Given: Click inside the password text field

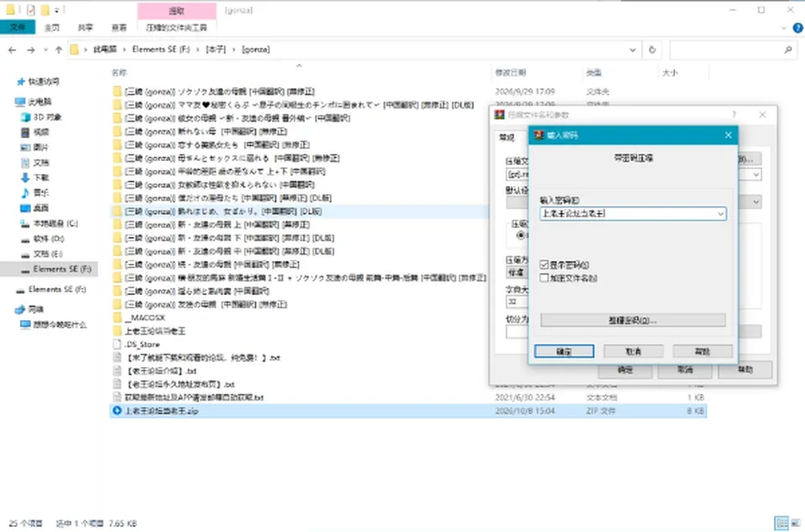Looking at the screenshot, I should point(628,214).
